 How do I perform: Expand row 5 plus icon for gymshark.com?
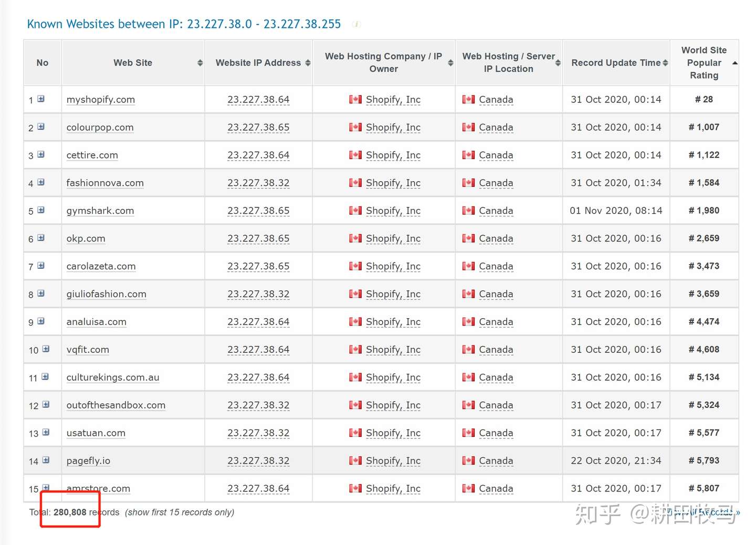coord(41,210)
